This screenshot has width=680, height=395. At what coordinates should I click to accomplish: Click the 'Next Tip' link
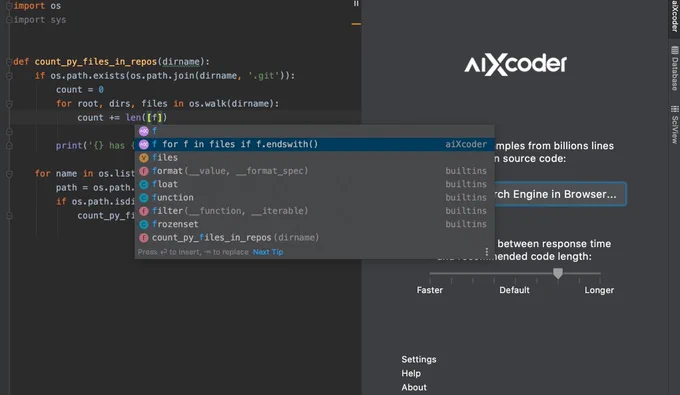point(268,252)
